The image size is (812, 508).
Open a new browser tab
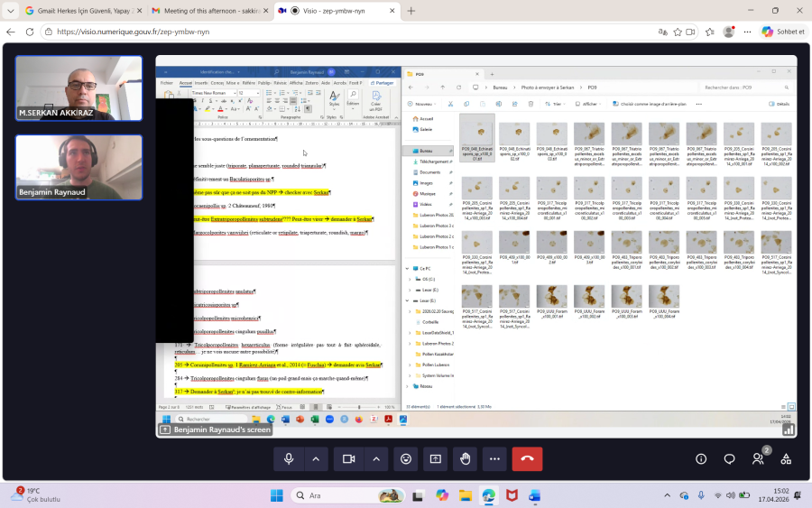(411, 11)
